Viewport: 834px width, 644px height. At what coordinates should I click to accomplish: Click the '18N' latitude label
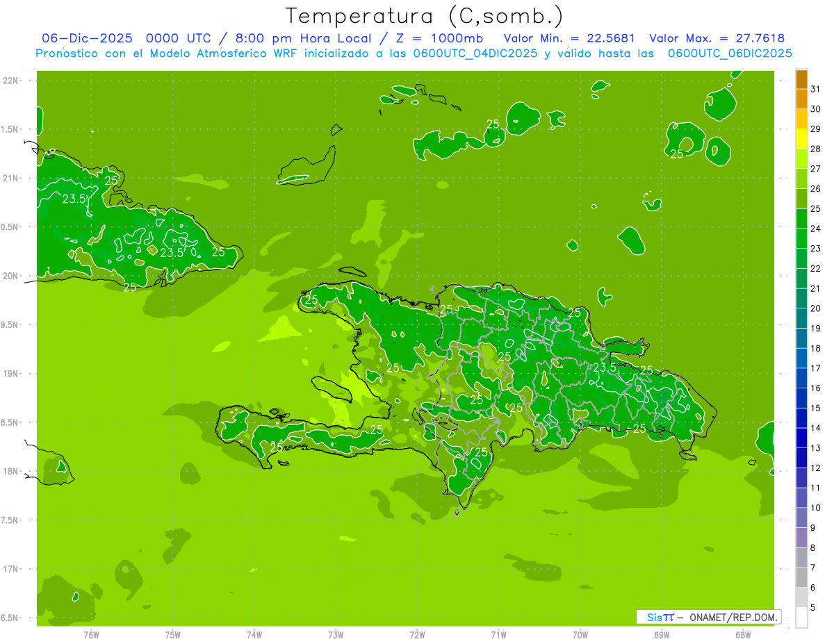pos(11,471)
